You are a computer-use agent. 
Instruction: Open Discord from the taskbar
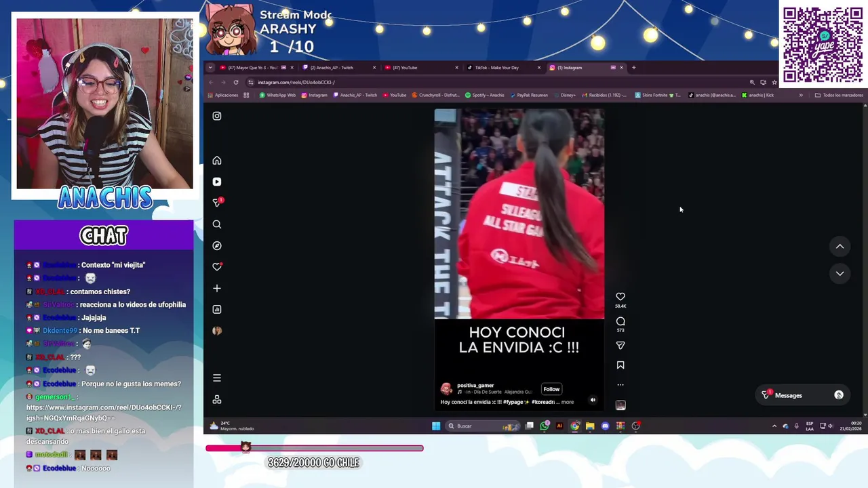pos(605,426)
